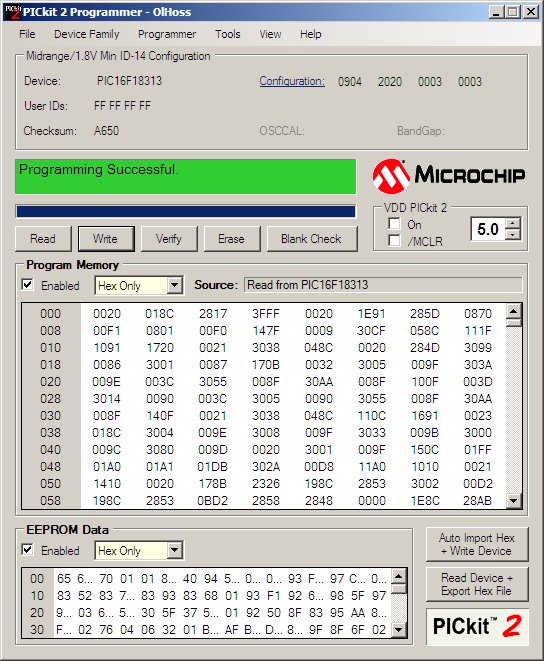
Task: Uncheck Program Memory Enabled checkbox
Action: pyautogui.click(x=27, y=285)
